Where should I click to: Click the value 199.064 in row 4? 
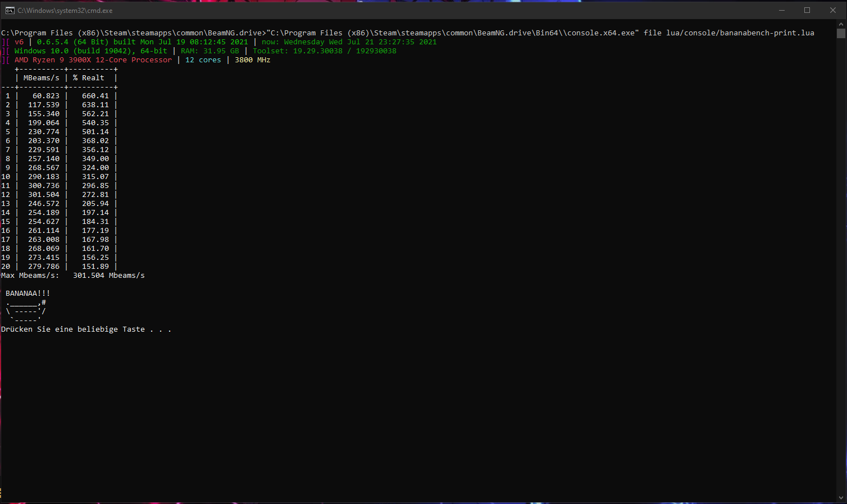pyautogui.click(x=44, y=123)
